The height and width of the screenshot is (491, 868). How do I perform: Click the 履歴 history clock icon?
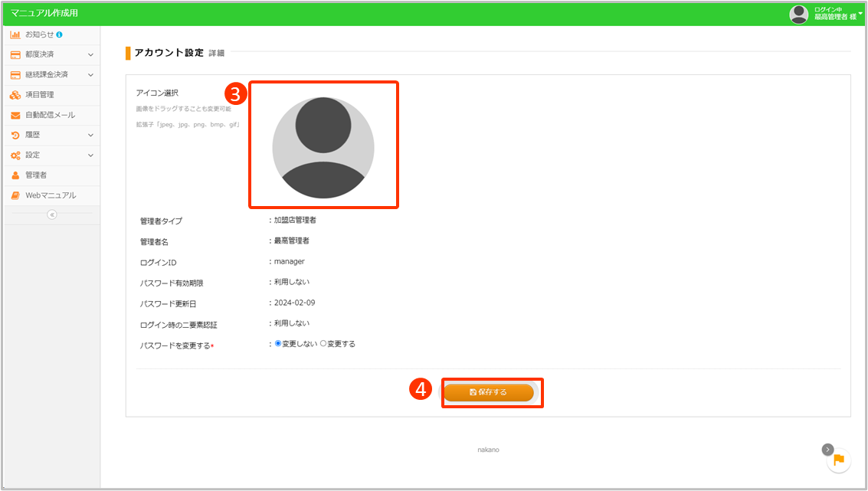15,136
